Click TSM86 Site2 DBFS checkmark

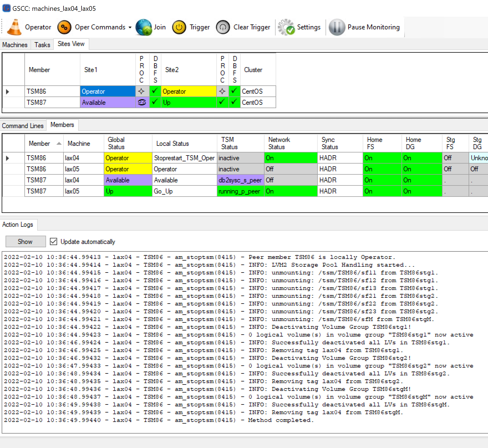[234, 91]
